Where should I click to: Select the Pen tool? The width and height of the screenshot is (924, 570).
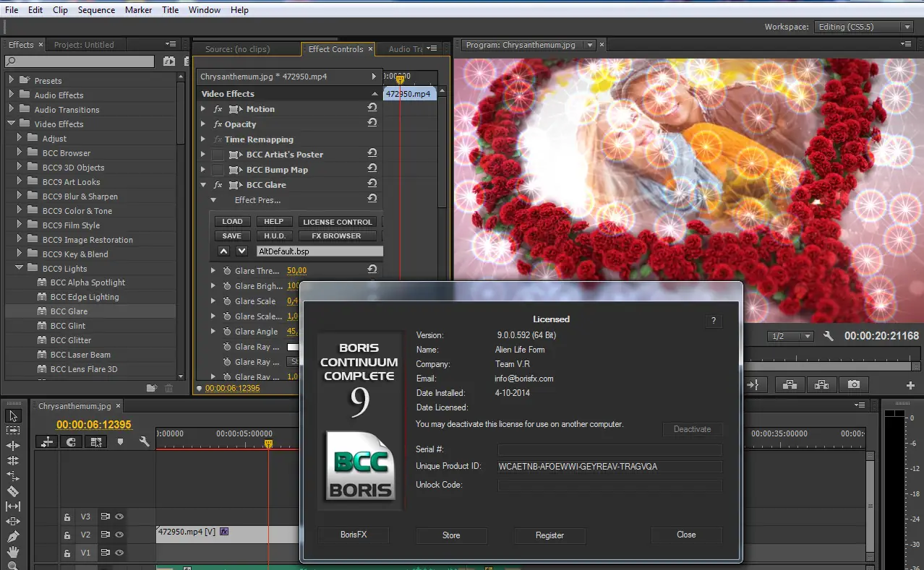(13, 537)
